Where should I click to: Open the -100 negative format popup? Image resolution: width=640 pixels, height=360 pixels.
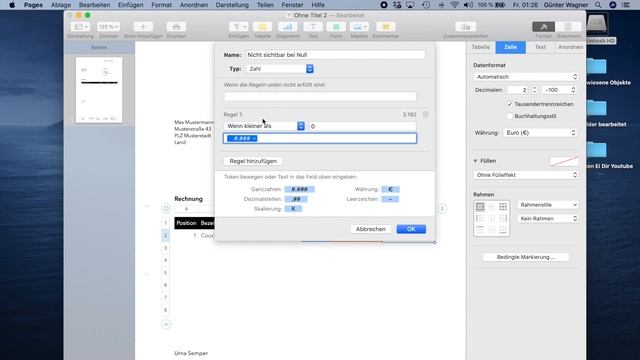pyautogui.click(x=559, y=90)
